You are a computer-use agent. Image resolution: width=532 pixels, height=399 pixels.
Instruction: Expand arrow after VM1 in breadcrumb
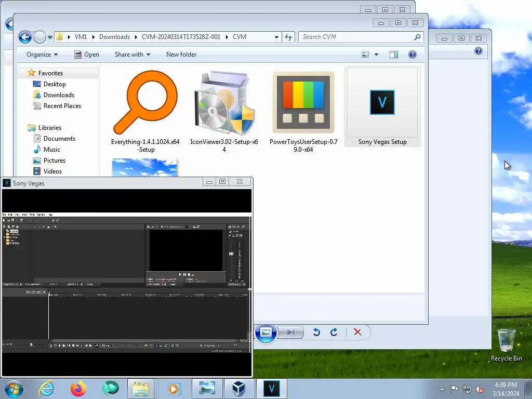[x=92, y=37]
